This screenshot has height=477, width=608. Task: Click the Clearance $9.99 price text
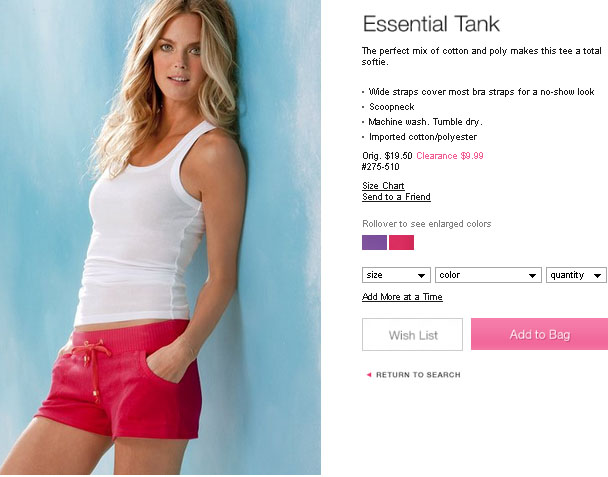point(450,156)
